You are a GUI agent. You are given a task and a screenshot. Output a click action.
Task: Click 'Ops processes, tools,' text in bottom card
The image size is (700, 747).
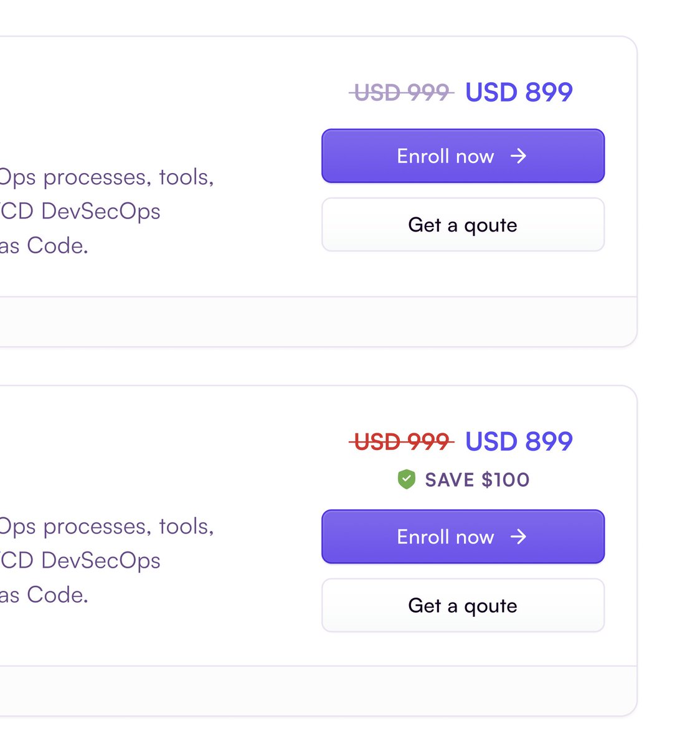(x=106, y=527)
